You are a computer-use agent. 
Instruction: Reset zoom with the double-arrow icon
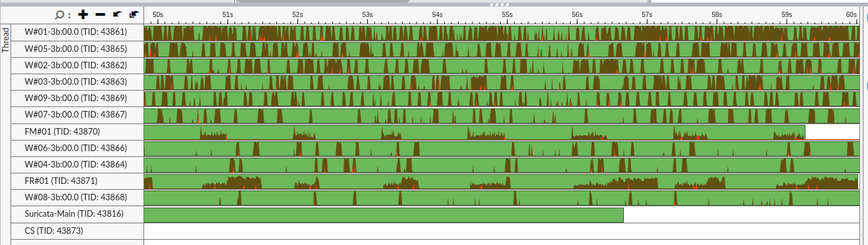pos(134,13)
